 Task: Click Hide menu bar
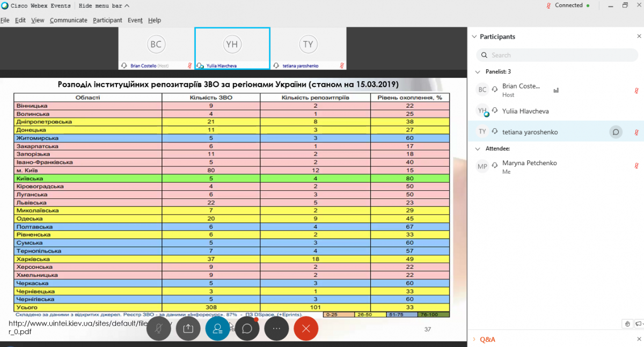click(104, 6)
